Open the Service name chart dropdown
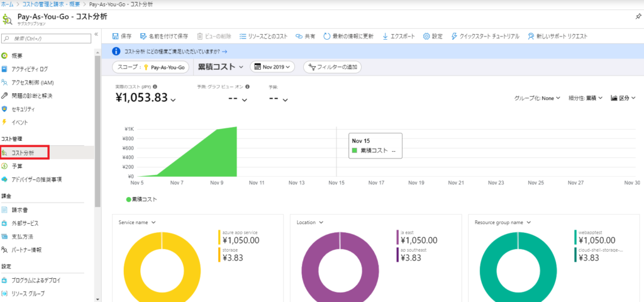Screen dimensions: 644x302 136,222
